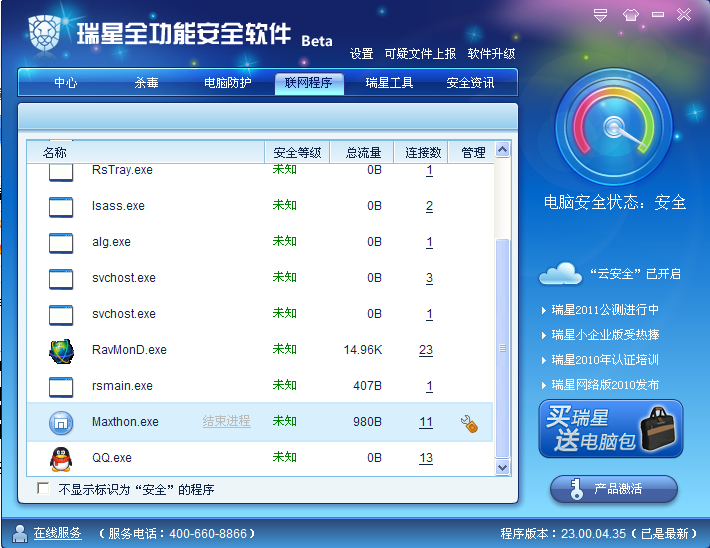
Task: Open connection count 1 for alg.exe
Action: [429, 242]
